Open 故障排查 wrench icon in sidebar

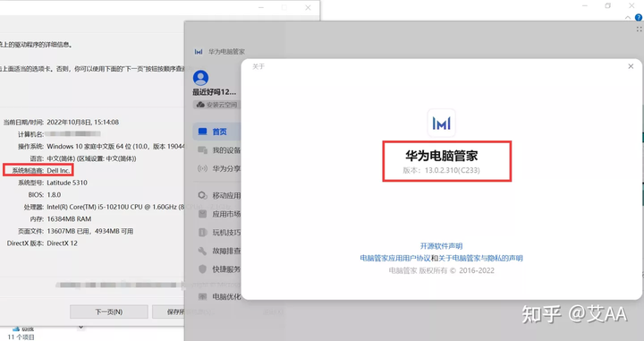202,251
